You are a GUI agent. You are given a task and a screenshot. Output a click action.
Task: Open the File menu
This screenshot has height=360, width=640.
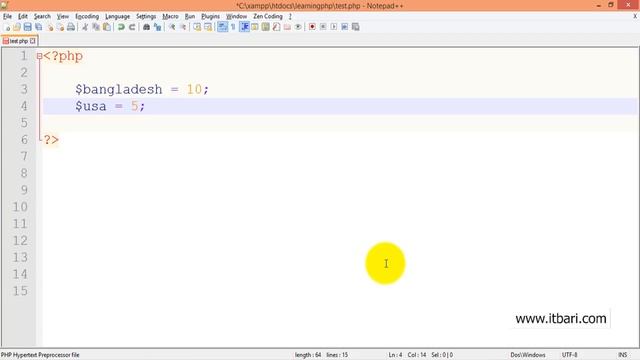[7, 16]
